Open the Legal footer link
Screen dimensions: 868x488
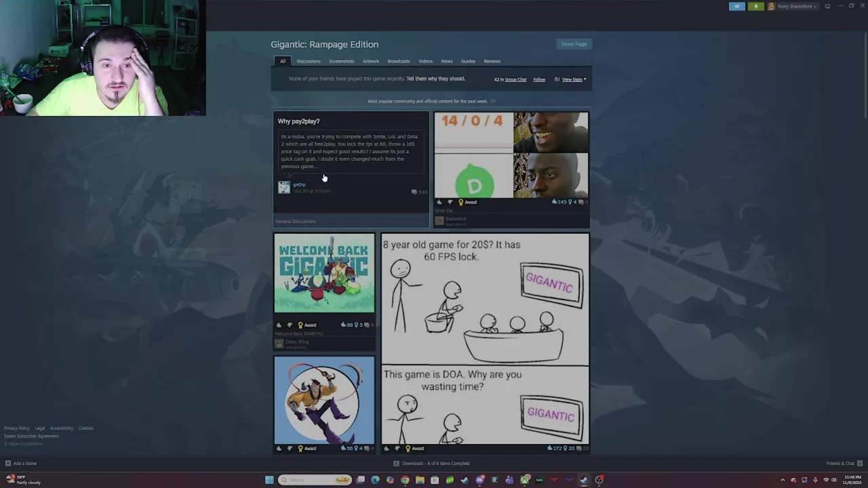pos(39,428)
